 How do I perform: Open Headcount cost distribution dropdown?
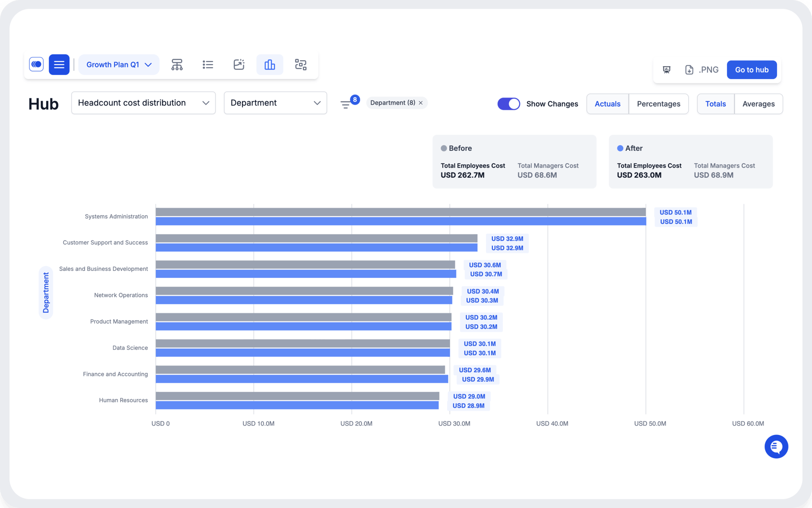[143, 103]
